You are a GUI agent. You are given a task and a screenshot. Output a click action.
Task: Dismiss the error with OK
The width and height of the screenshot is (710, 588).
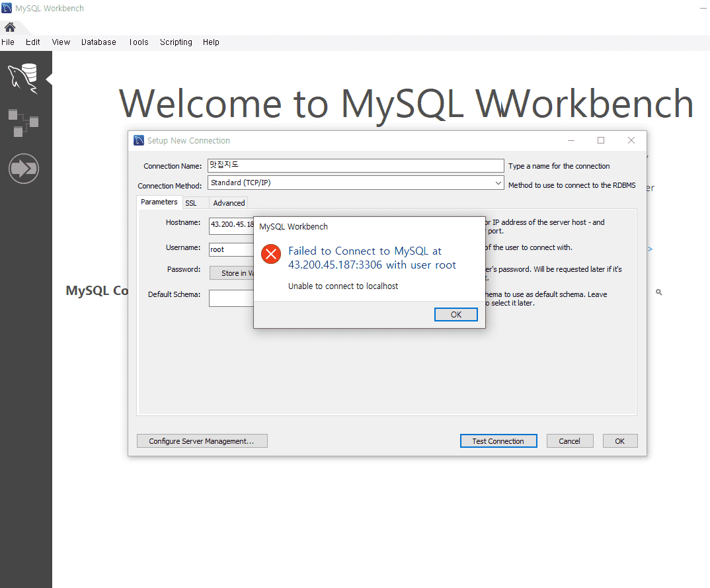(x=455, y=314)
